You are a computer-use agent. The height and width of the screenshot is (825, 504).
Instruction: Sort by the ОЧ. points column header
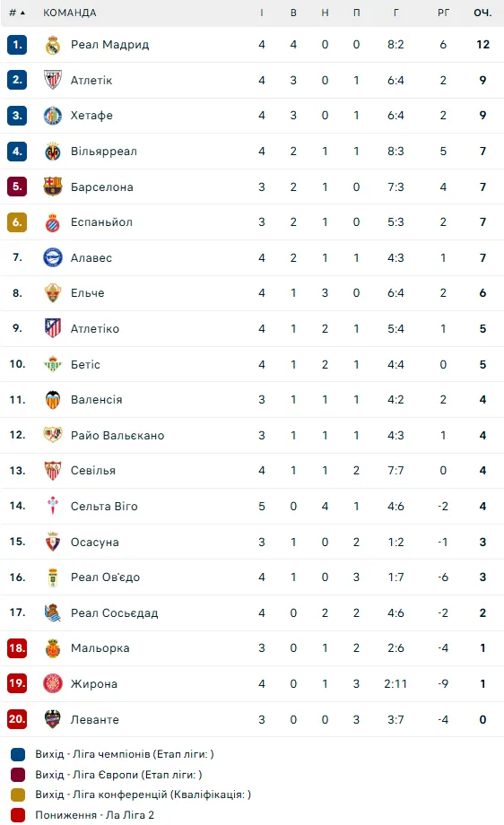click(x=482, y=13)
